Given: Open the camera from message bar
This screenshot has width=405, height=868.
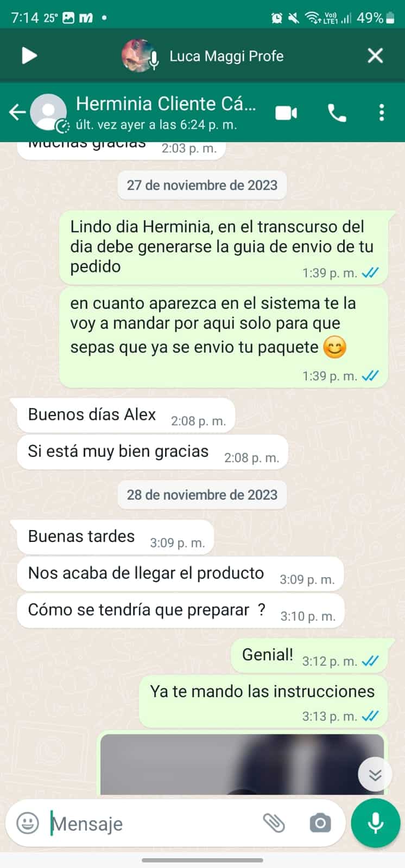Looking at the screenshot, I should tap(320, 824).
